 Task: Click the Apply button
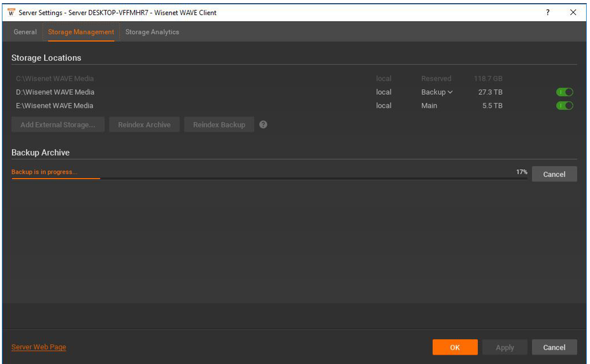click(x=505, y=347)
